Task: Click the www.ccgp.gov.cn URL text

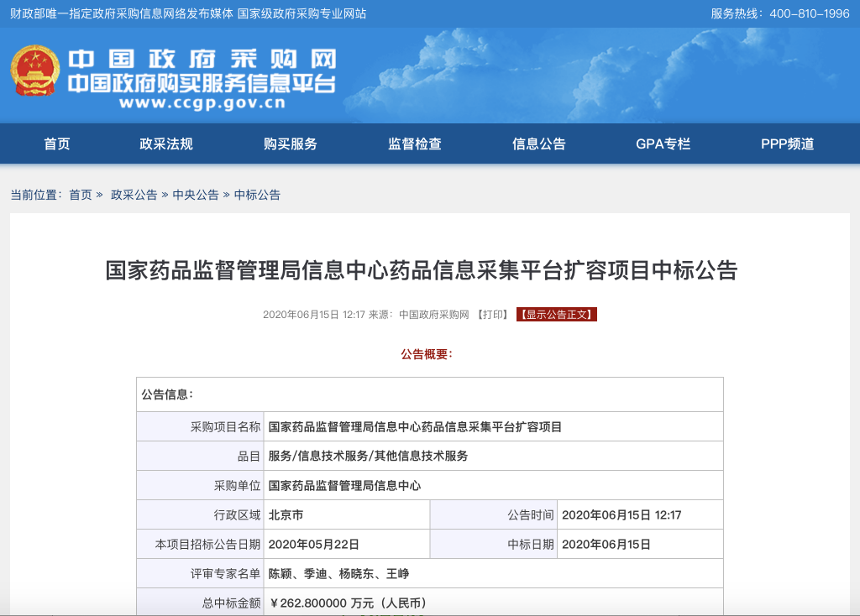Action: coord(202,102)
